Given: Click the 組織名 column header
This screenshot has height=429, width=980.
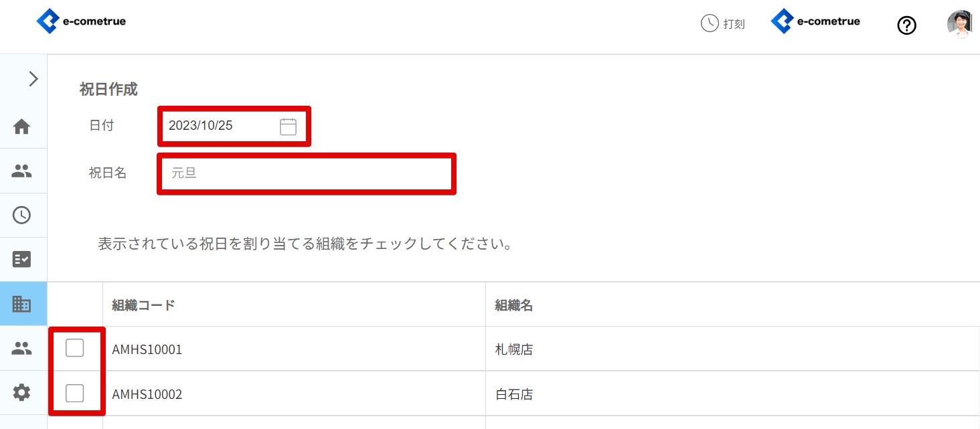Looking at the screenshot, I should coord(514,305).
